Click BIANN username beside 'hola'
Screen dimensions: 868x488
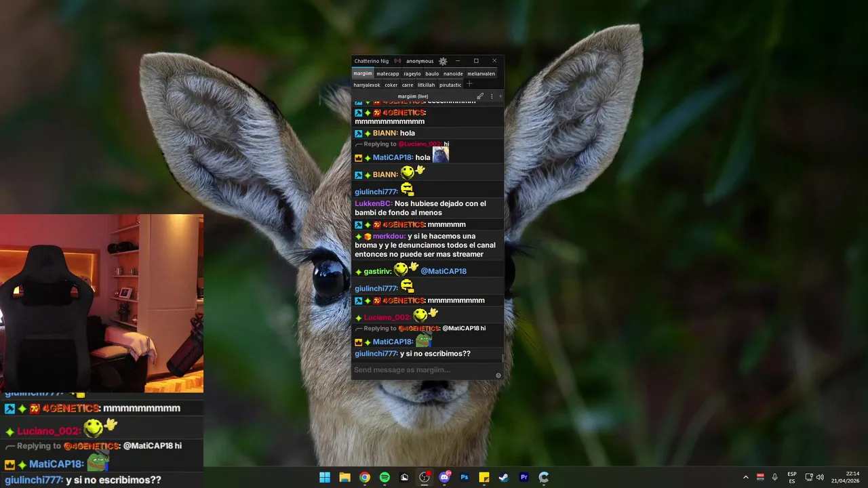(x=384, y=133)
